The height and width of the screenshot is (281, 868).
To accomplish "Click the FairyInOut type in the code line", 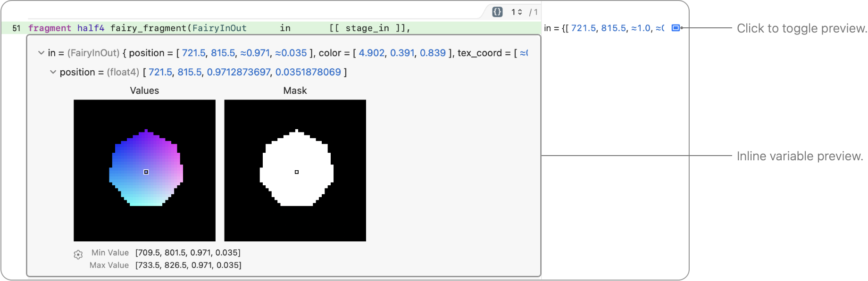I will click(x=219, y=28).
